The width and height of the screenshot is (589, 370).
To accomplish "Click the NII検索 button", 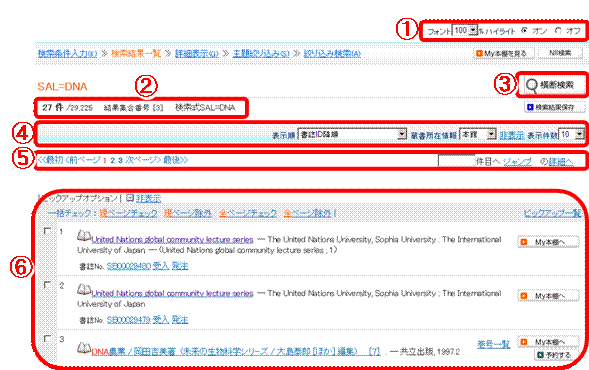I will pos(560,53).
